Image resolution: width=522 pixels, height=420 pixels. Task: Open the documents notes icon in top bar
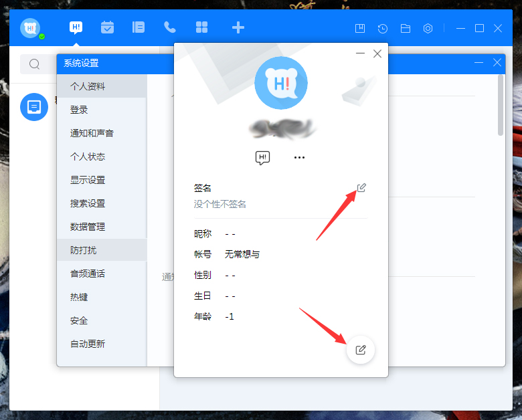pos(139,27)
